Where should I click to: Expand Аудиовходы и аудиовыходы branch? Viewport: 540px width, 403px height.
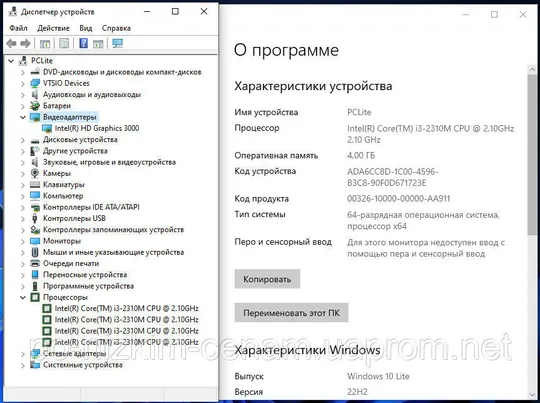23,95
